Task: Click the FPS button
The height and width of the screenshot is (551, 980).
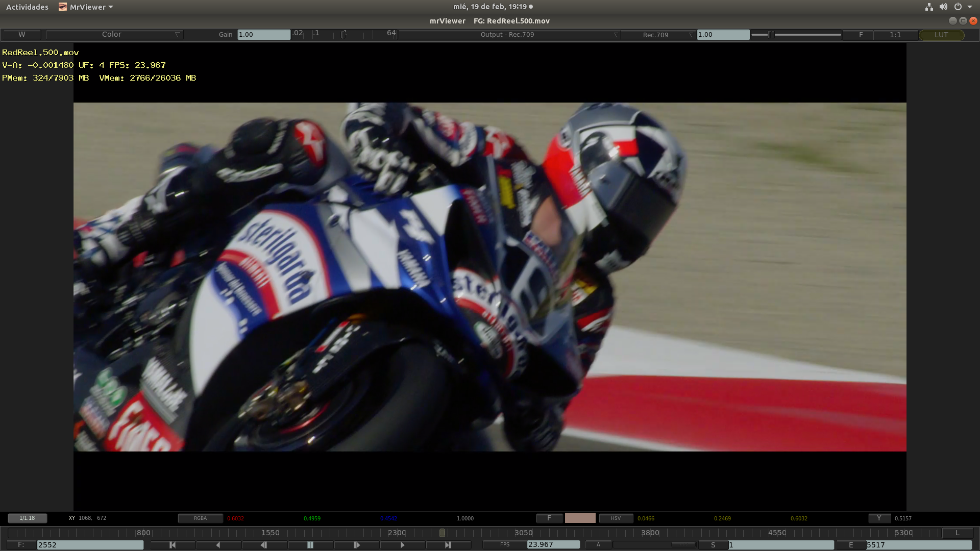Action: [504, 545]
